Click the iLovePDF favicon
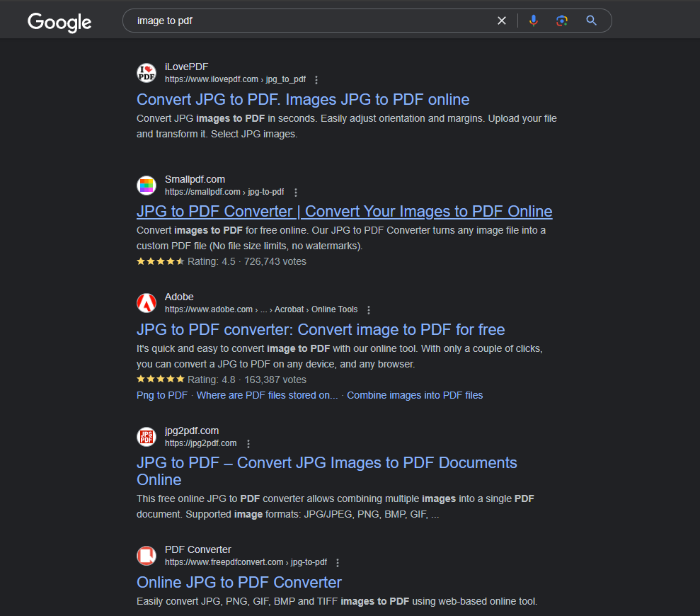Image resolution: width=700 pixels, height=616 pixels. 147,73
